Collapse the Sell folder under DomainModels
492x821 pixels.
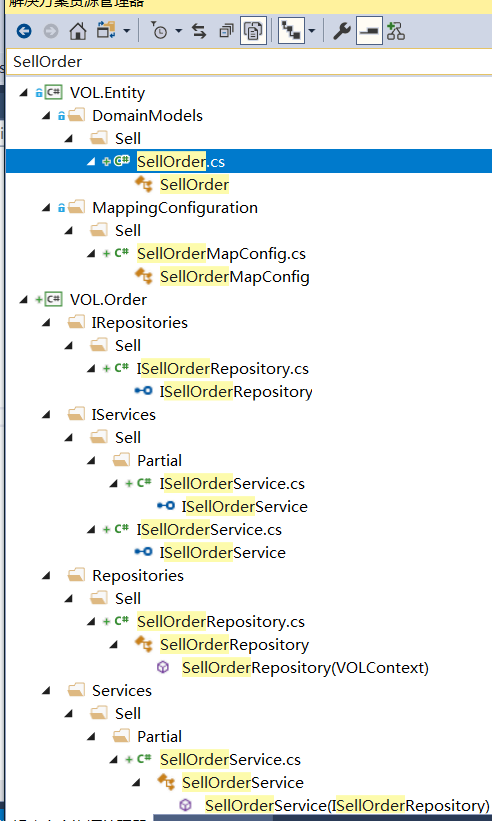click(x=69, y=139)
